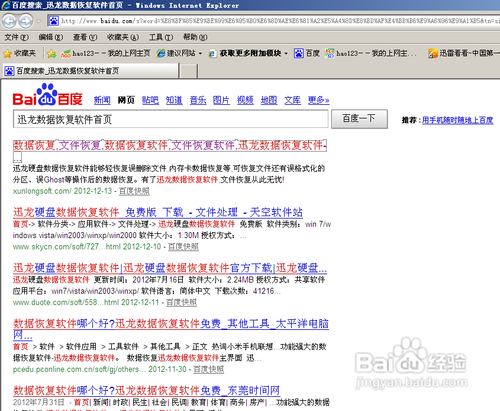
Task: Click the www.skycn.com/soft/727...html URL text
Action: click(67, 247)
